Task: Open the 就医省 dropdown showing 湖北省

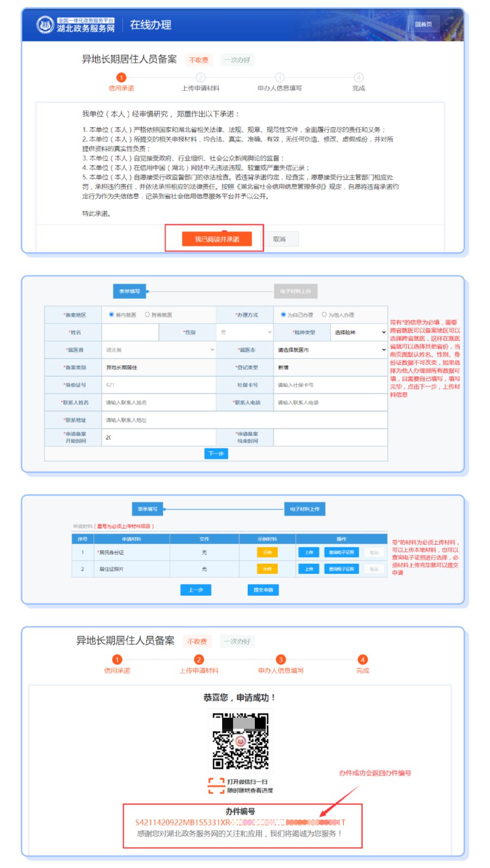Action: pyautogui.click(x=158, y=350)
